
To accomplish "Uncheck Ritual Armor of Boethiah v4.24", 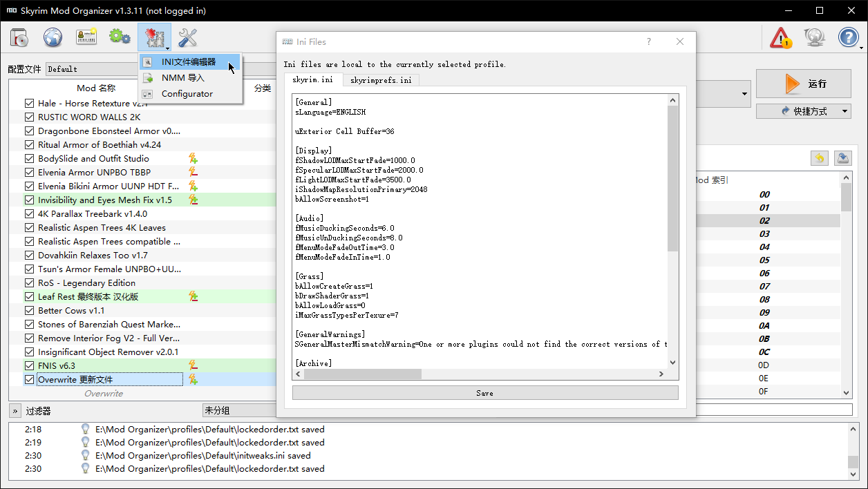I will [29, 145].
